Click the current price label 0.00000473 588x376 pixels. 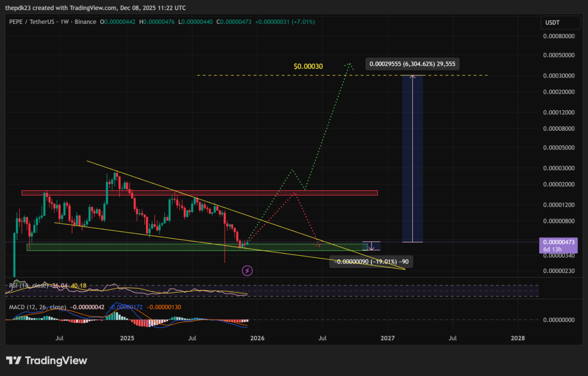click(x=559, y=242)
